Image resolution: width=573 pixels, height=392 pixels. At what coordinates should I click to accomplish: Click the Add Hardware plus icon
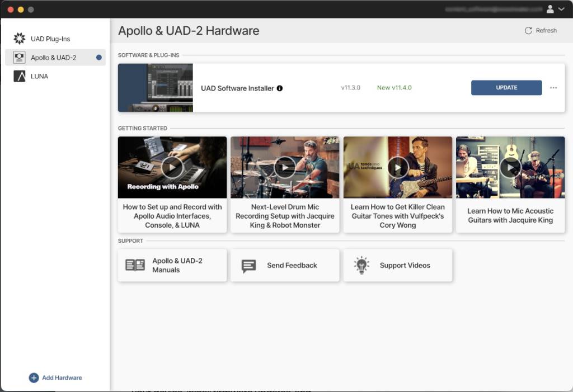[34, 377]
